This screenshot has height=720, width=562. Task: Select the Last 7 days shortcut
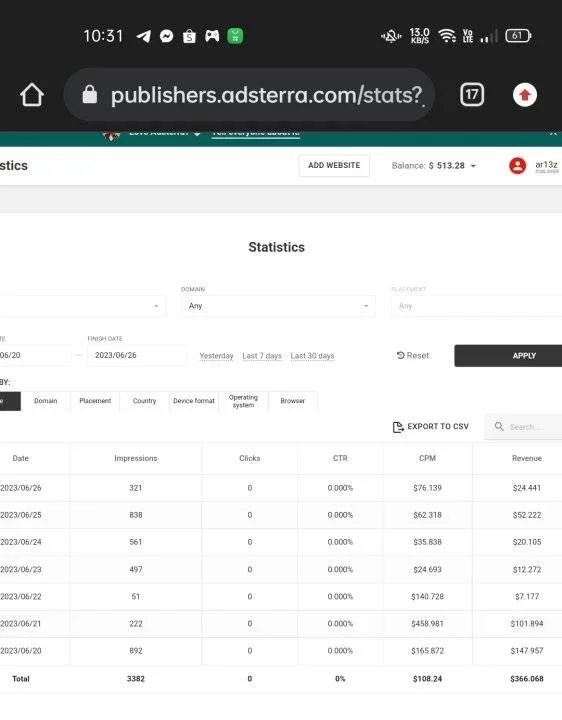point(262,356)
